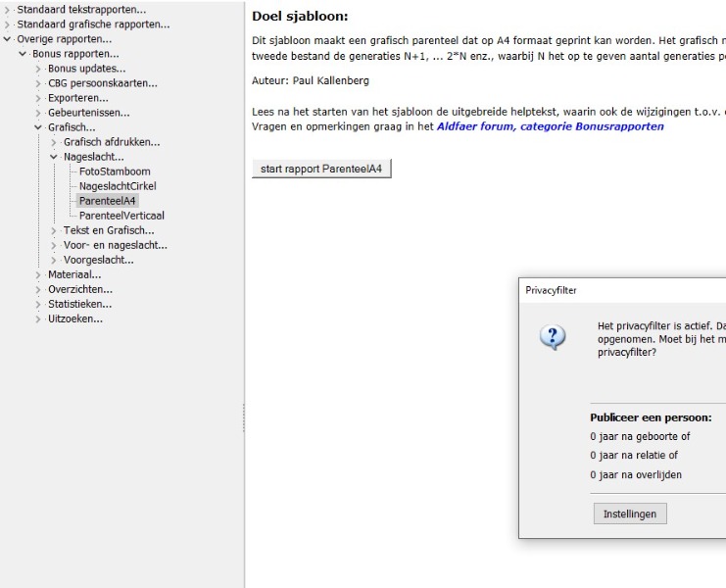This screenshot has width=726, height=588.
Task: Select Standaard grafische rapporten item
Action: click(x=92, y=24)
